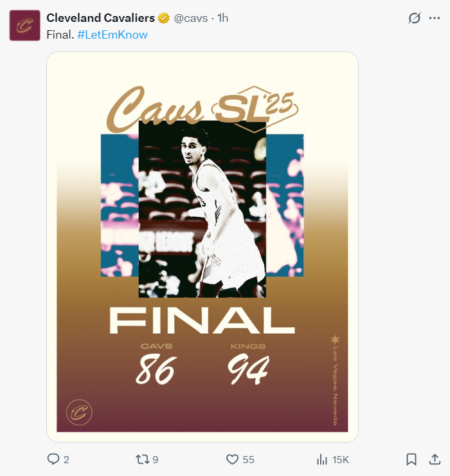Click the reply count number 2
Viewport: 450px width, 476px height.
pos(66,460)
